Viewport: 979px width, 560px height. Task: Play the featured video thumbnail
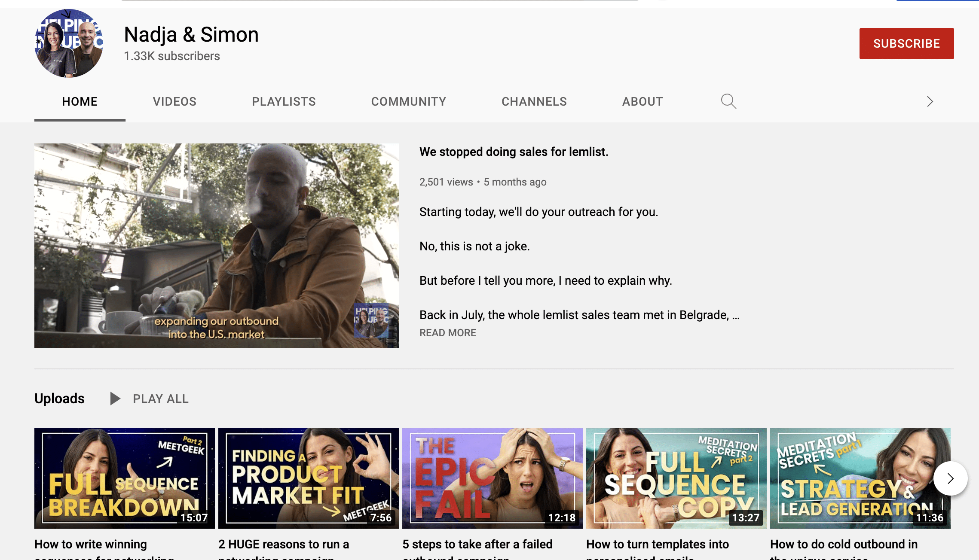click(217, 246)
